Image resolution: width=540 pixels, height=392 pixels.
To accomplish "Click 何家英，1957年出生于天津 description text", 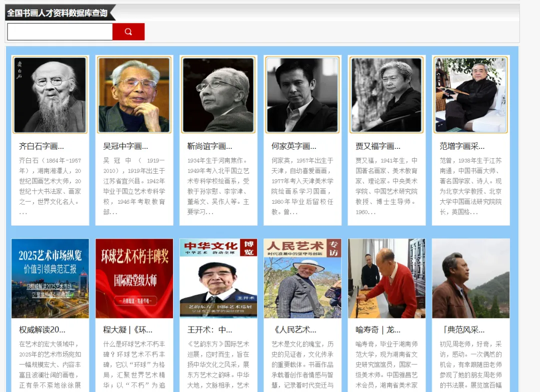I will click(302, 186).
